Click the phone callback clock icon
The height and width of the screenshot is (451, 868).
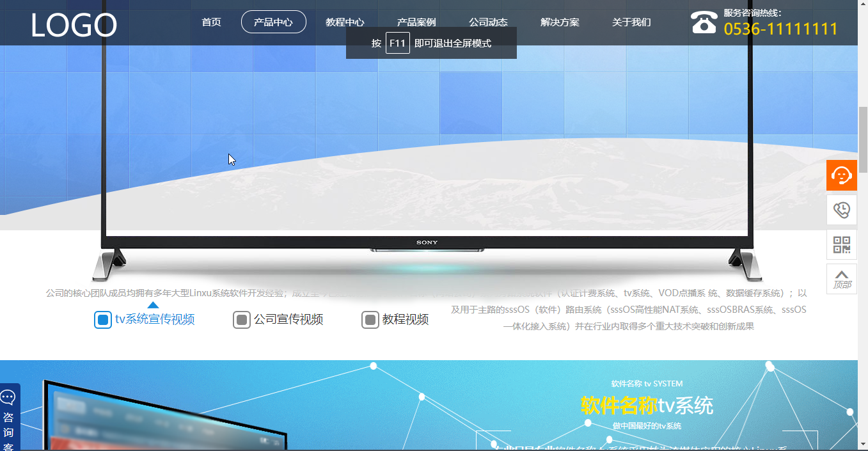pos(841,210)
